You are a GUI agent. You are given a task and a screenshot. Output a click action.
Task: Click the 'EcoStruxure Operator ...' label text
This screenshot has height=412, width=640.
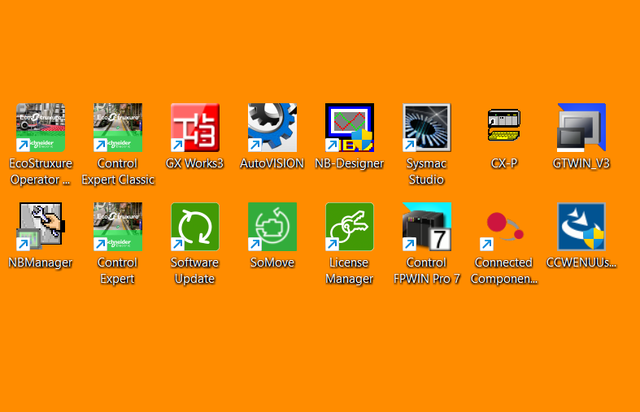40,171
